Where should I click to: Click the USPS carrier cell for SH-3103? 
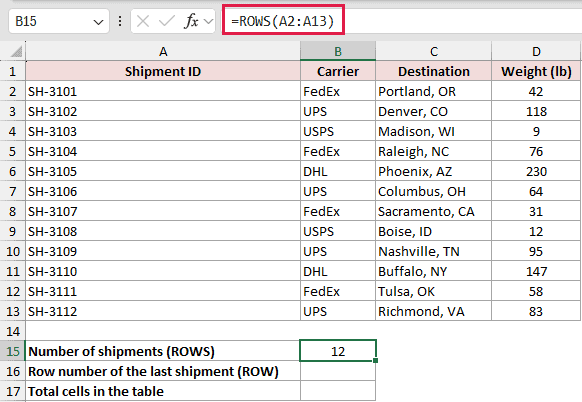point(338,131)
